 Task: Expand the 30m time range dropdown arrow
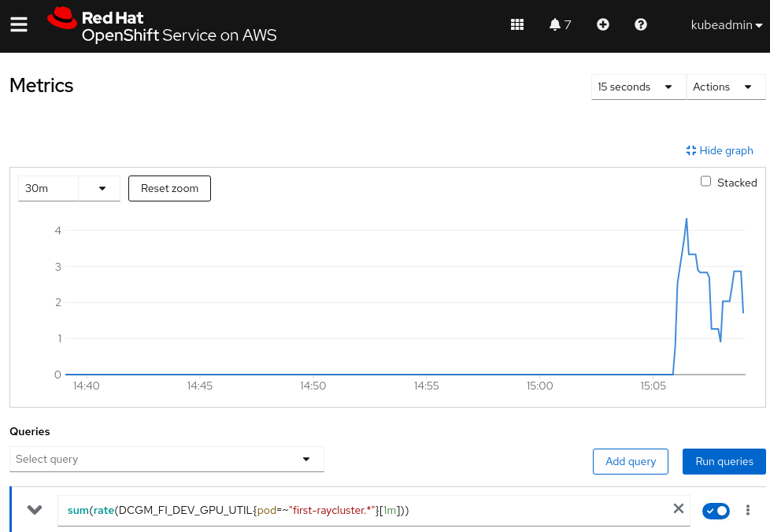102,189
